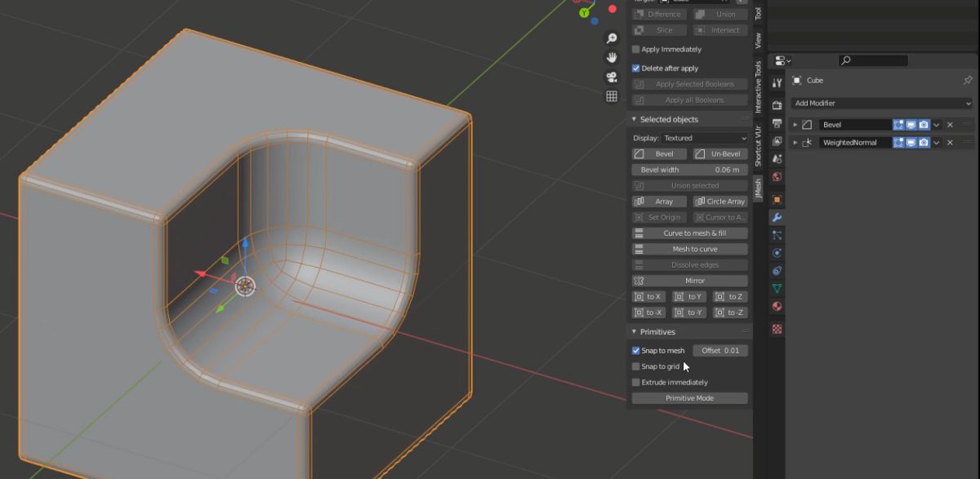Click the Bevel button in JMesh

(x=660, y=154)
